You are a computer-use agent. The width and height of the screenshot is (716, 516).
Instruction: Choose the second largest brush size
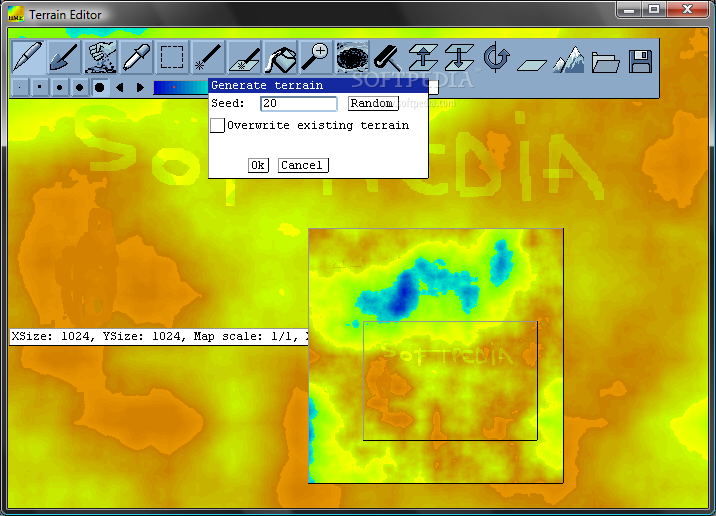(79, 87)
